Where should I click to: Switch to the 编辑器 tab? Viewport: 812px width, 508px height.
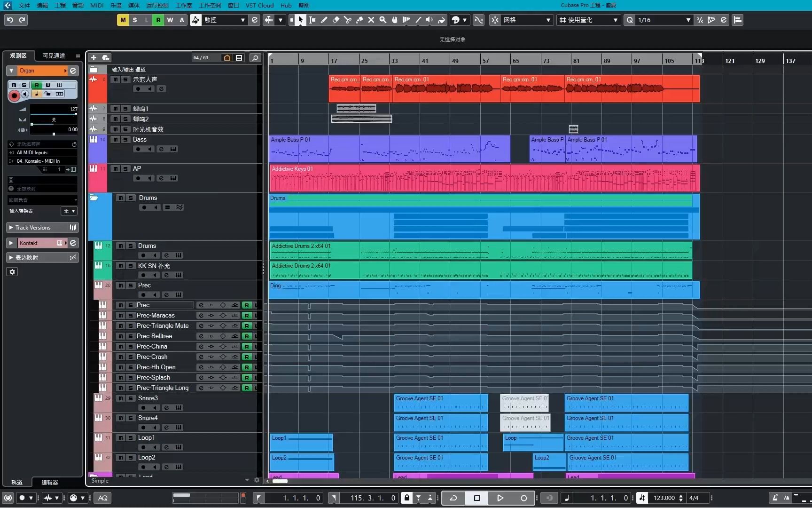(50, 482)
